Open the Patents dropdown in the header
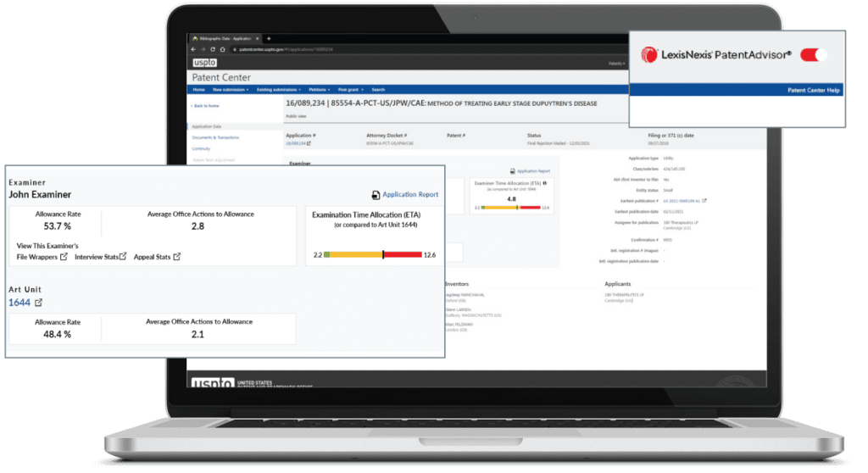Viewport: 868px width, 473px height. click(617, 64)
